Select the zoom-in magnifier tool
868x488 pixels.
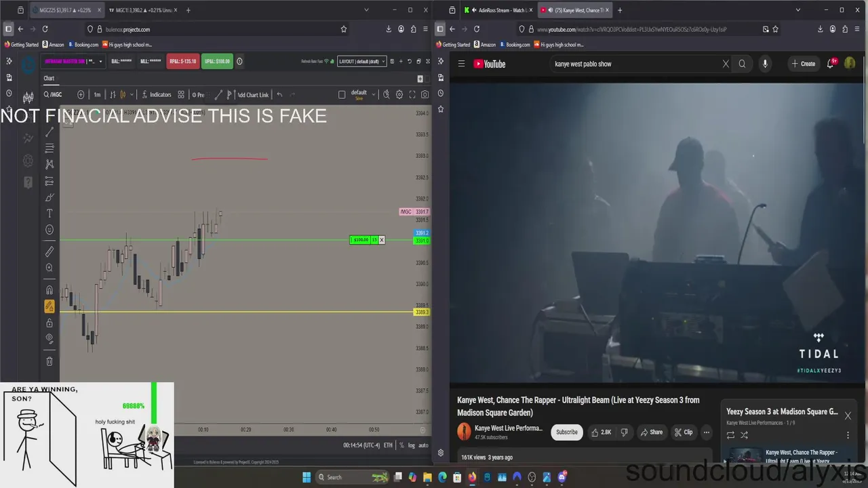click(50, 268)
